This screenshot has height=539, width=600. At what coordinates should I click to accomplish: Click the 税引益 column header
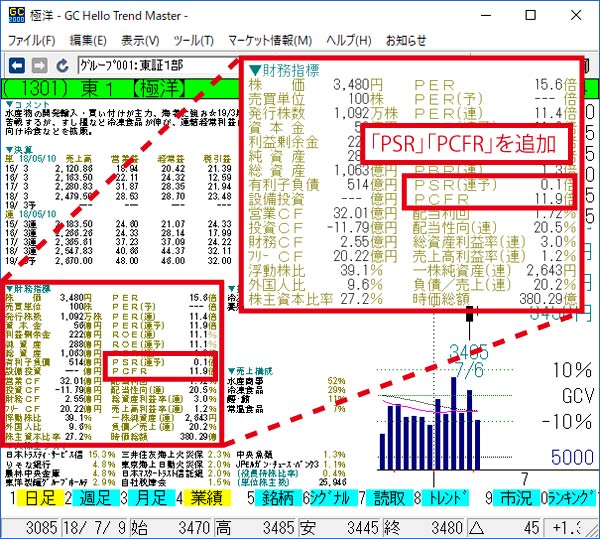point(217,159)
